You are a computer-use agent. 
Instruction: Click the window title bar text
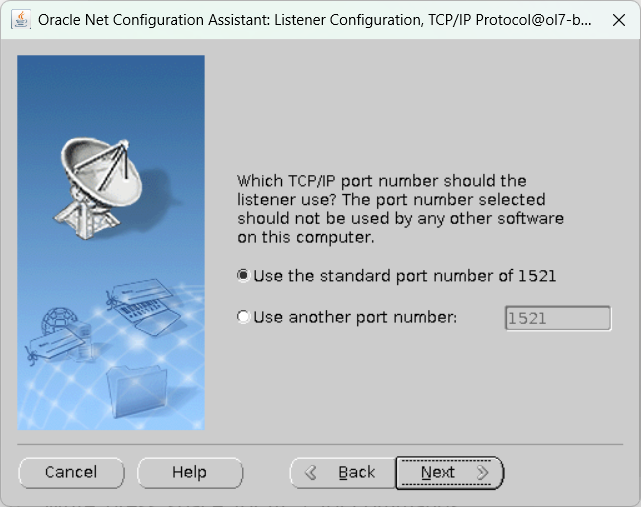pyautogui.click(x=314, y=20)
